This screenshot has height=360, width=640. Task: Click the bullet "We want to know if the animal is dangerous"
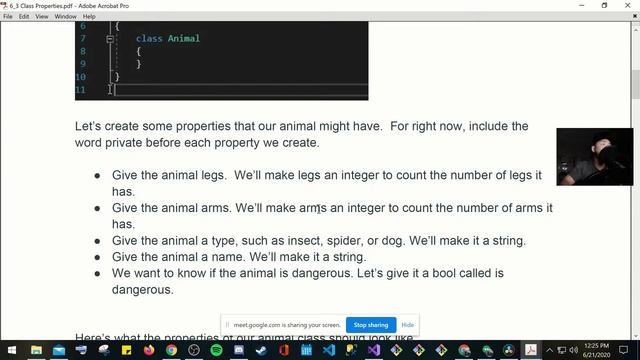308,281
